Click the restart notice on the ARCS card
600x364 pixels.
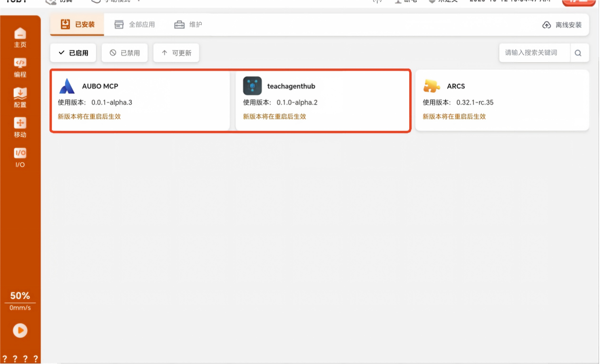454,117
